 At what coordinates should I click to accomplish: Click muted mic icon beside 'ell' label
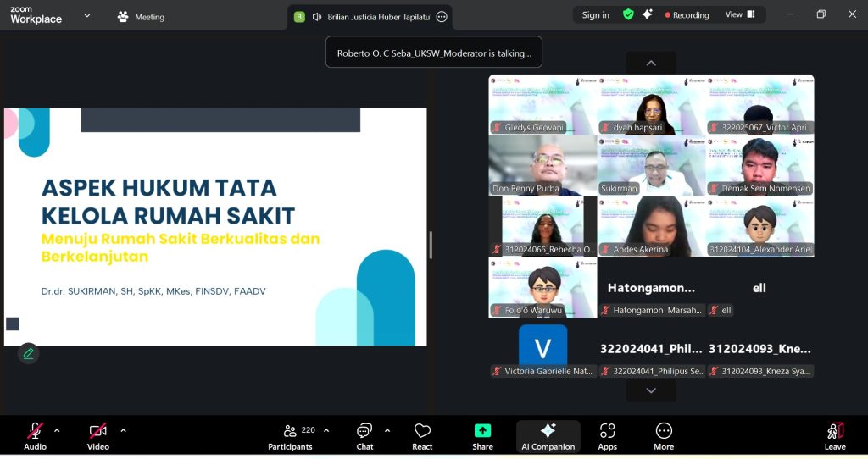[x=714, y=310]
